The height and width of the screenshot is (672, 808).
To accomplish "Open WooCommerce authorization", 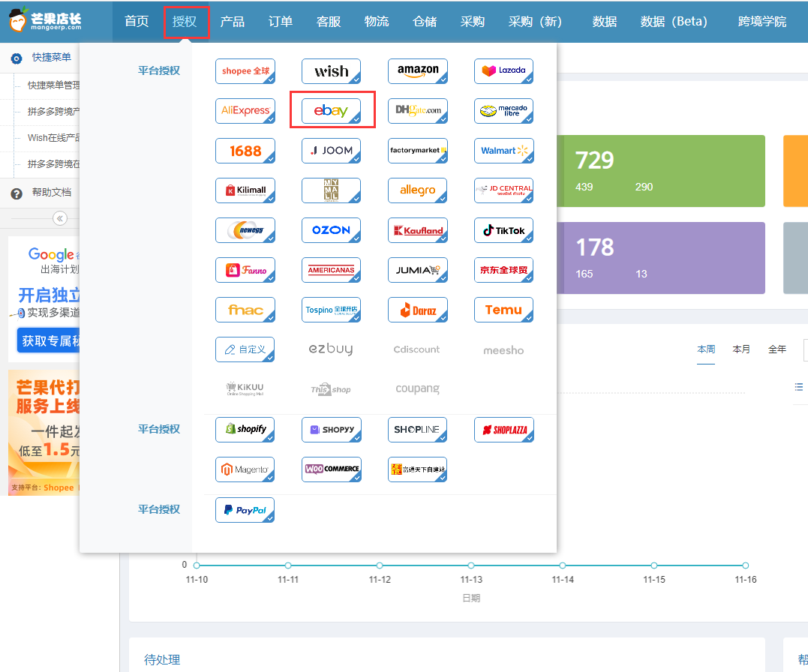I will click(331, 469).
